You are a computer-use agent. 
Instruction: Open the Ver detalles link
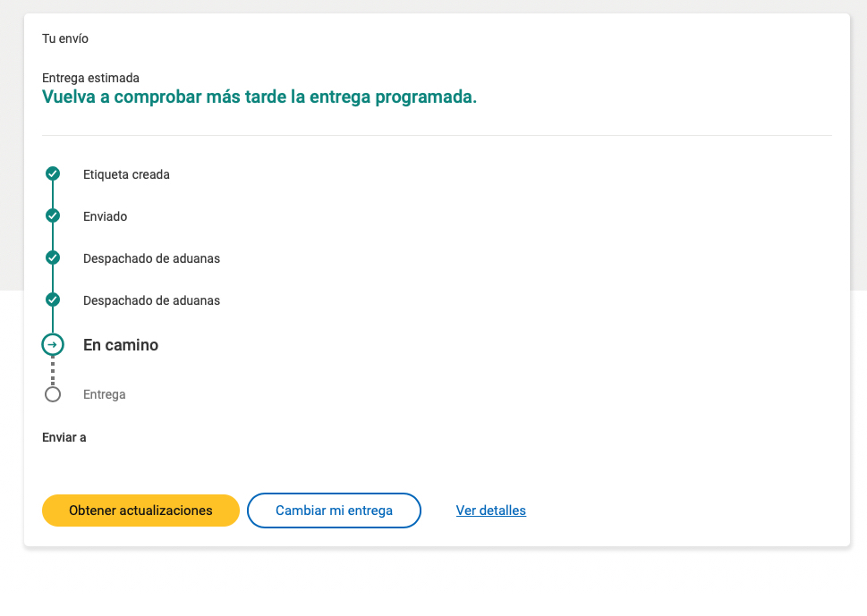point(490,511)
